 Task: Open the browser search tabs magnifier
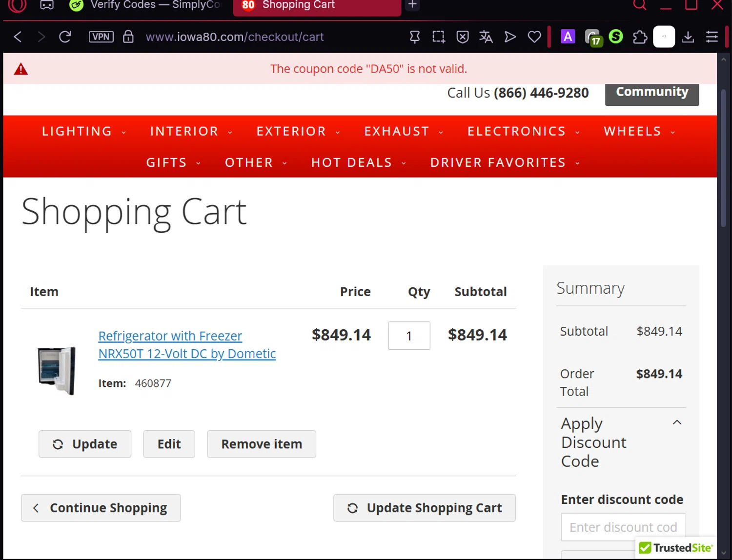tap(640, 4)
